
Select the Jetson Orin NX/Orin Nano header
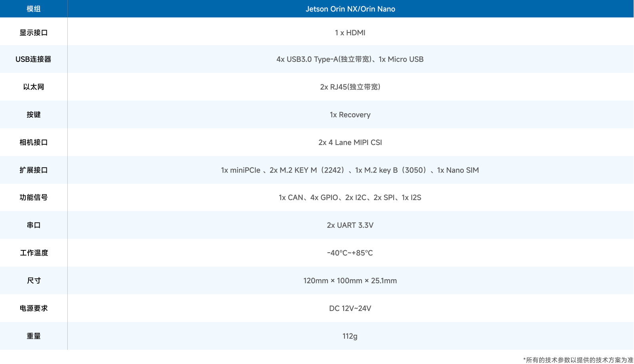click(x=350, y=9)
